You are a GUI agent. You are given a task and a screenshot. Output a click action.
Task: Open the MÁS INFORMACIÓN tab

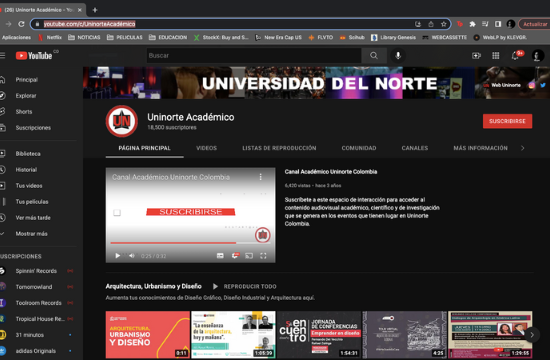tap(480, 148)
